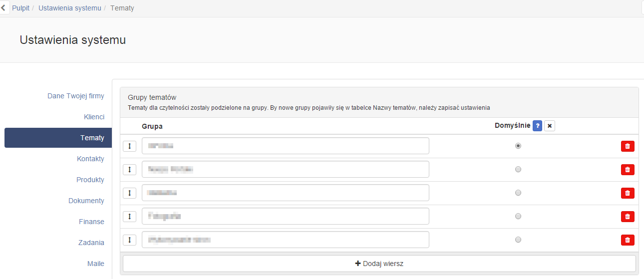Open Ustawienia systemu breadcrumb link
The width and height of the screenshot is (644, 279).
(70, 8)
